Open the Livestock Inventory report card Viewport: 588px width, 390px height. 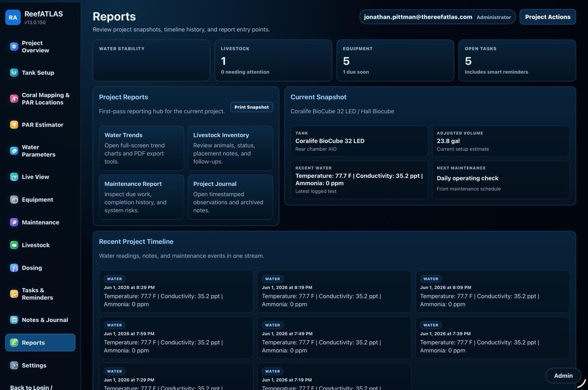coord(230,148)
